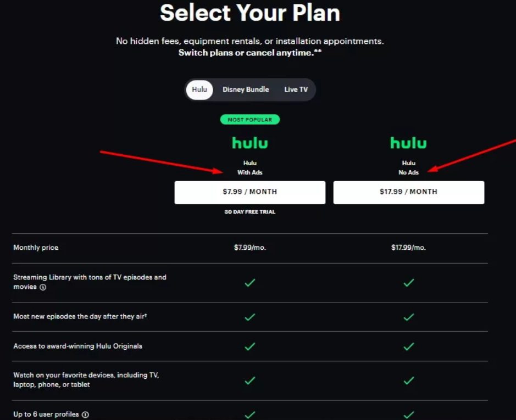Click the Hulu No Ads plan label
This screenshot has width=516, height=420.
pos(408,168)
